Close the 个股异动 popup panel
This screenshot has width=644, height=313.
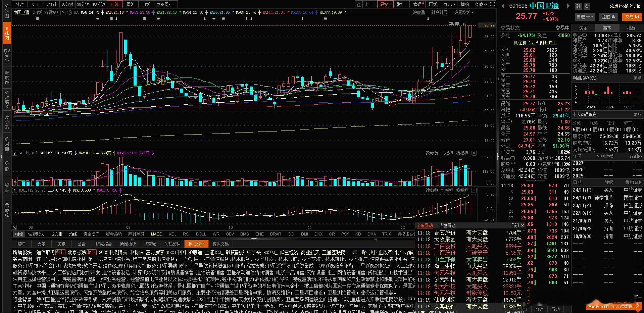pyautogui.click(x=523, y=225)
